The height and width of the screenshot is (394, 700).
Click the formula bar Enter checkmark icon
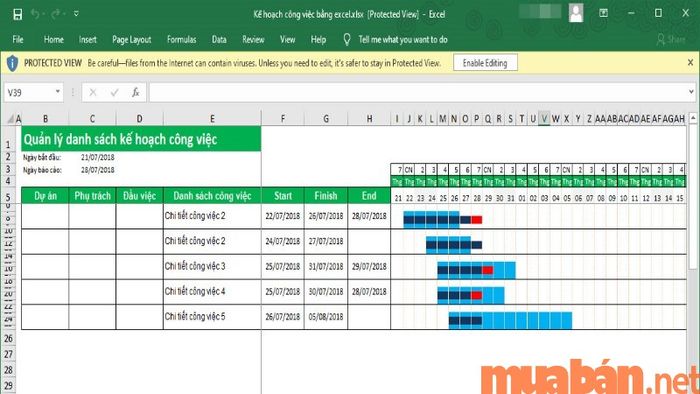[x=114, y=92]
